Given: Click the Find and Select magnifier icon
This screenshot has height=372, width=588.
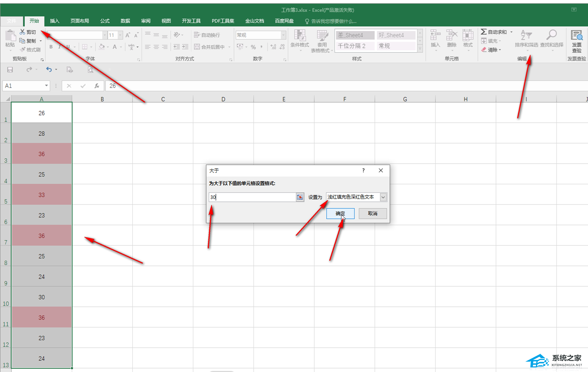Looking at the screenshot, I should pyautogui.click(x=552, y=36).
